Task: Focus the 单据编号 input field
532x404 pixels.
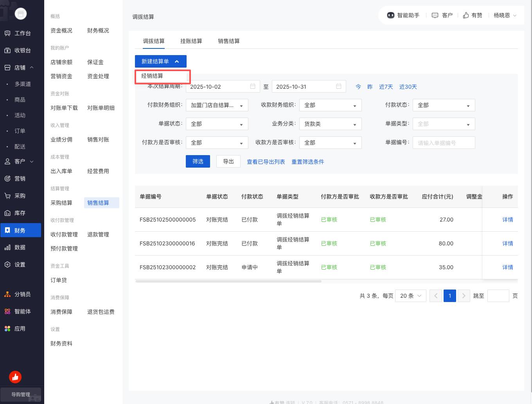Action: coord(444,143)
